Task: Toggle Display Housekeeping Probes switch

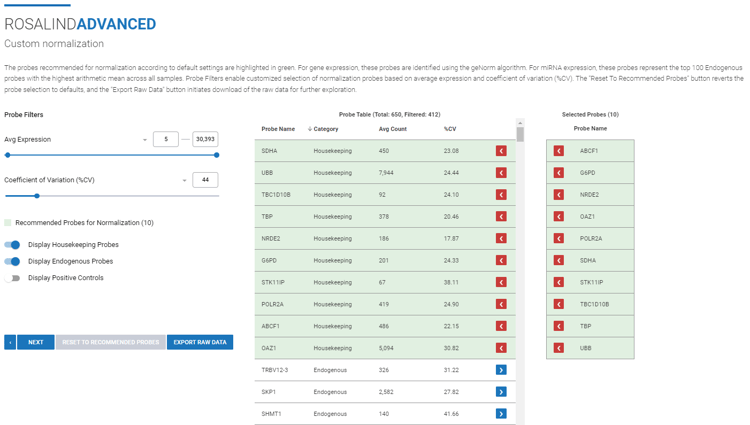Action: pyautogui.click(x=12, y=245)
